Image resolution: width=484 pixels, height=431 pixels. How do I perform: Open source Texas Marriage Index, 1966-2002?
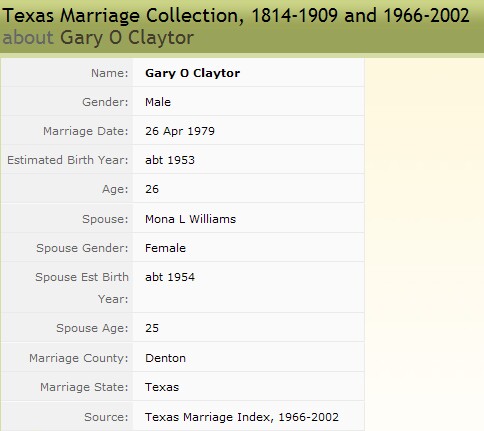tap(242, 417)
